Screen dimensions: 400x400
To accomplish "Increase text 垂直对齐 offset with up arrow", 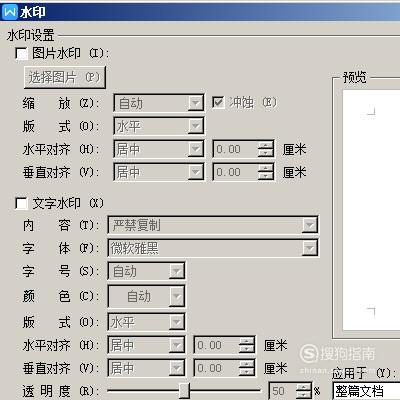I will tap(247, 364).
